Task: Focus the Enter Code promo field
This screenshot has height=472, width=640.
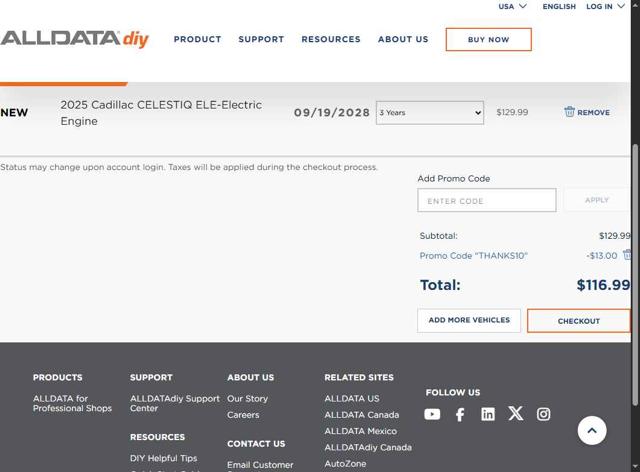Action: pos(487,200)
